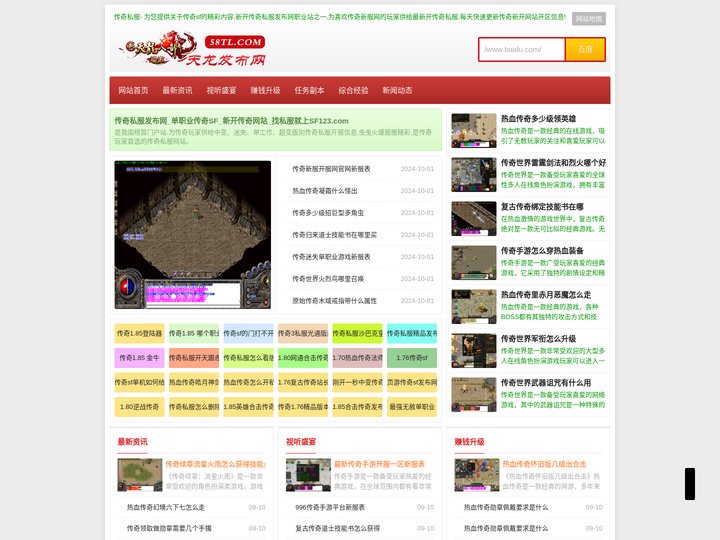Open thumbnail beside 热血传奇里赤月恶魔怎么走
720x540 pixels.
tap(474, 307)
